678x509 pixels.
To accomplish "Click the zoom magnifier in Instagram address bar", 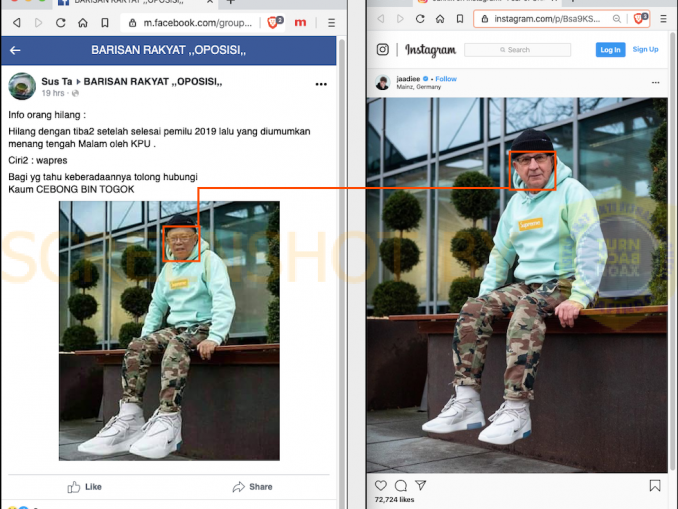I will 617,19.
